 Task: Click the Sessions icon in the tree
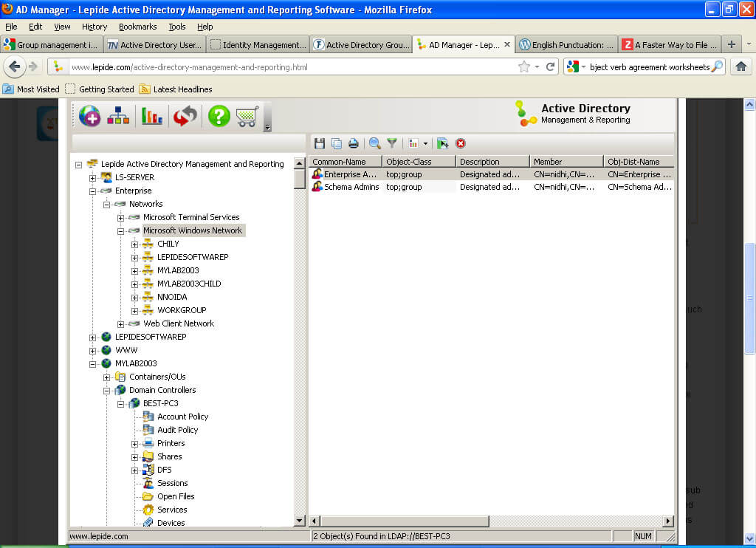pos(148,483)
